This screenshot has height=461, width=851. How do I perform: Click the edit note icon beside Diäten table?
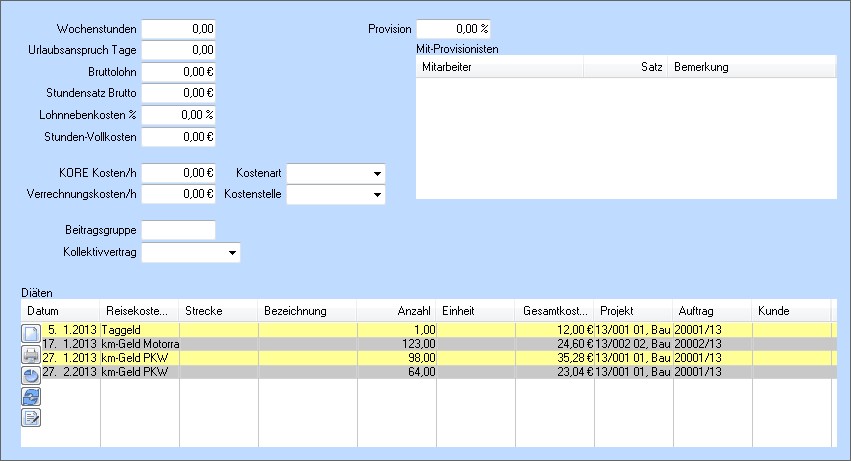coord(31,417)
